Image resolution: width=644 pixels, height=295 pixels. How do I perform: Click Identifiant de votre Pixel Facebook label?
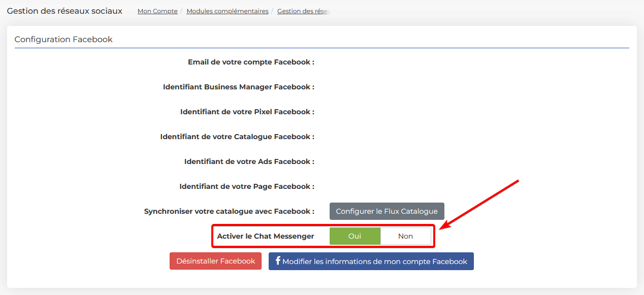[247, 112]
